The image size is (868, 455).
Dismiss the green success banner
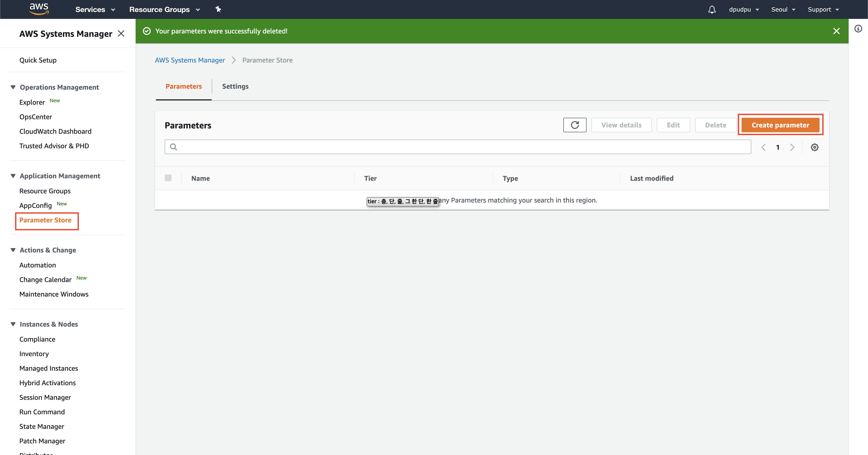(x=836, y=31)
